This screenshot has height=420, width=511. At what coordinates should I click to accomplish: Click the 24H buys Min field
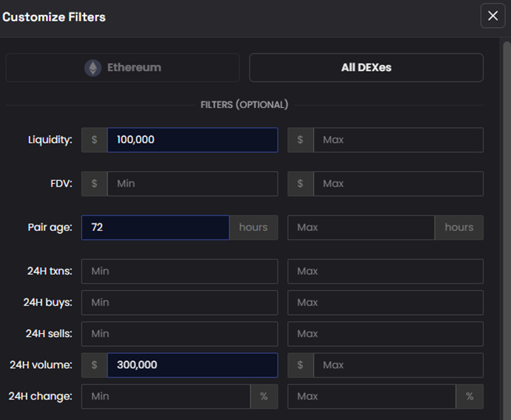(x=180, y=303)
